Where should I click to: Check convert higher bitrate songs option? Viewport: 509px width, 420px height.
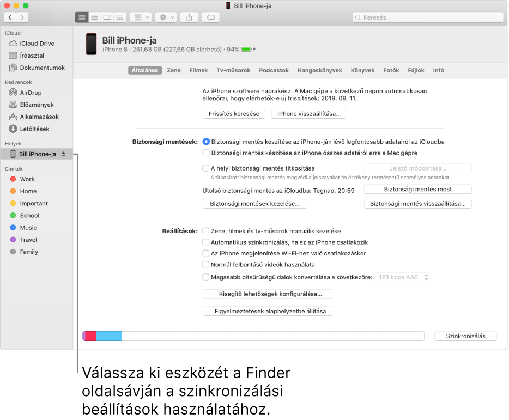[205, 277]
